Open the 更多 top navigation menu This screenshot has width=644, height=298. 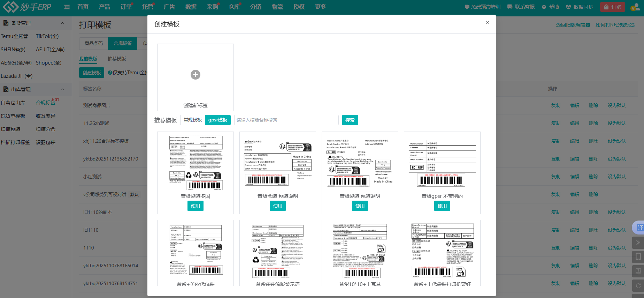pyautogui.click(x=320, y=7)
